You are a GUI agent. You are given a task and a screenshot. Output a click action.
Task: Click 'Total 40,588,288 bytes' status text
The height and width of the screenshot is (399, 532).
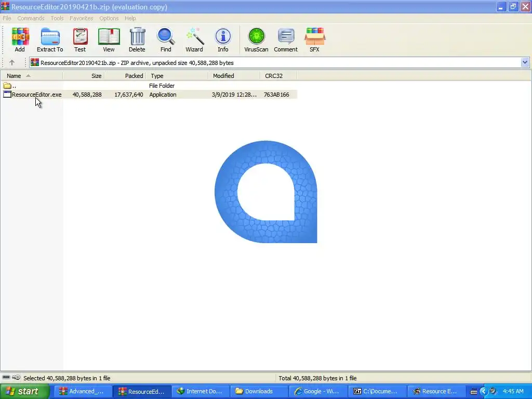click(317, 378)
